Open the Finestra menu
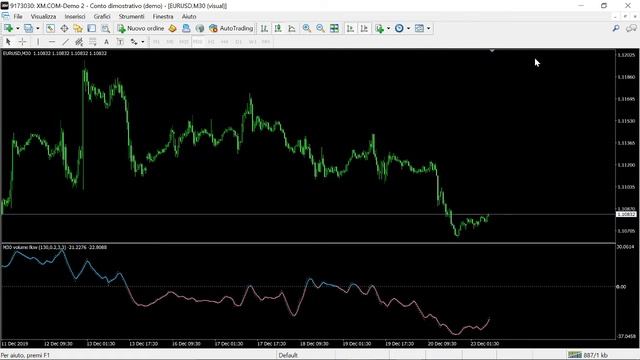This screenshot has width=640, height=360. (163, 16)
